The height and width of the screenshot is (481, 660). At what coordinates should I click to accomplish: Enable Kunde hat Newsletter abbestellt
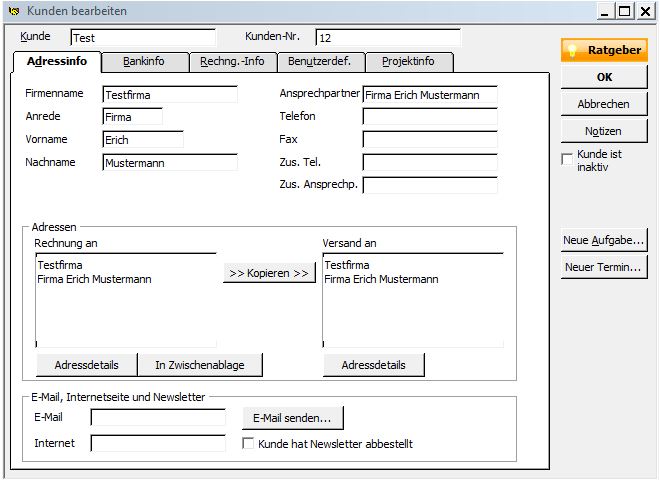click(x=248, y=443)
